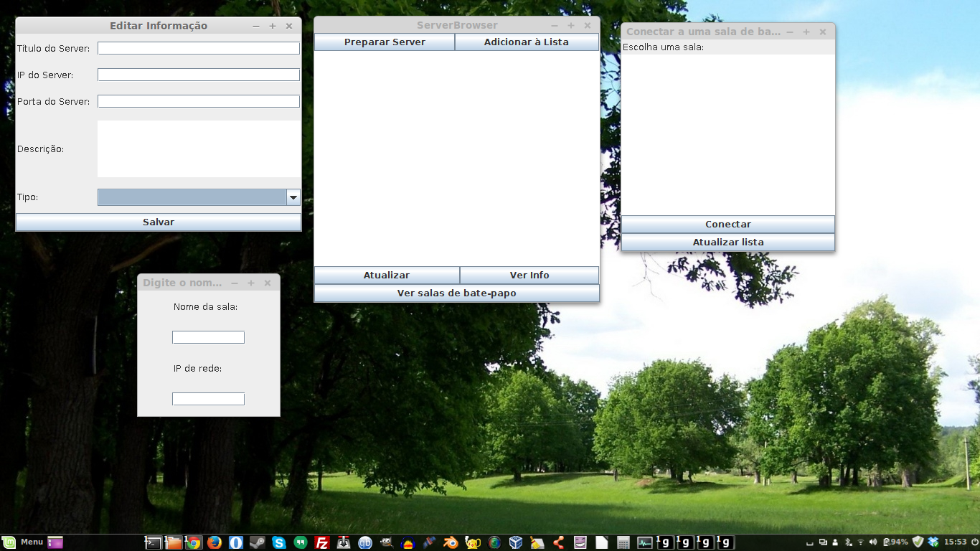Click Adicionar à Lista
980x551 pixels.
(x=527, y=42)
